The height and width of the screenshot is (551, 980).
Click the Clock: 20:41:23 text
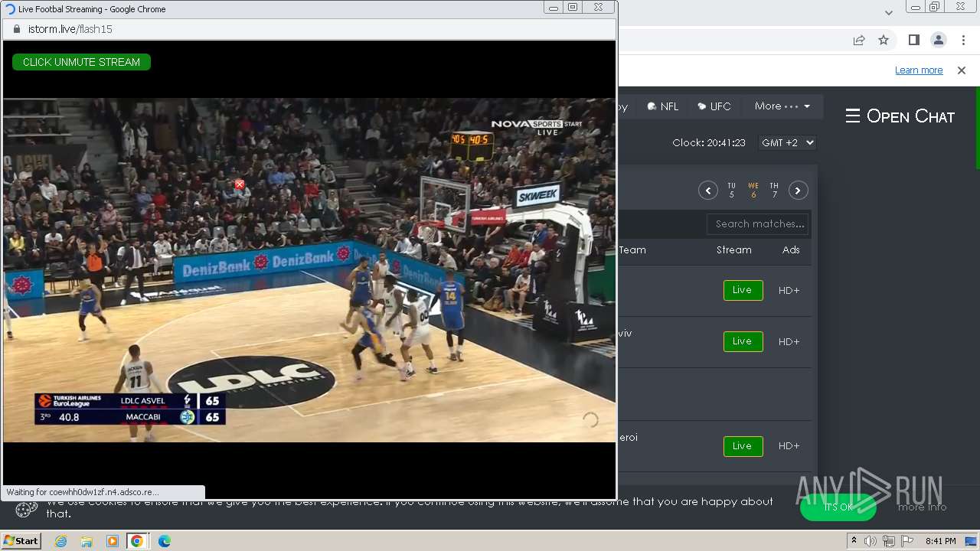pos(709,143)
